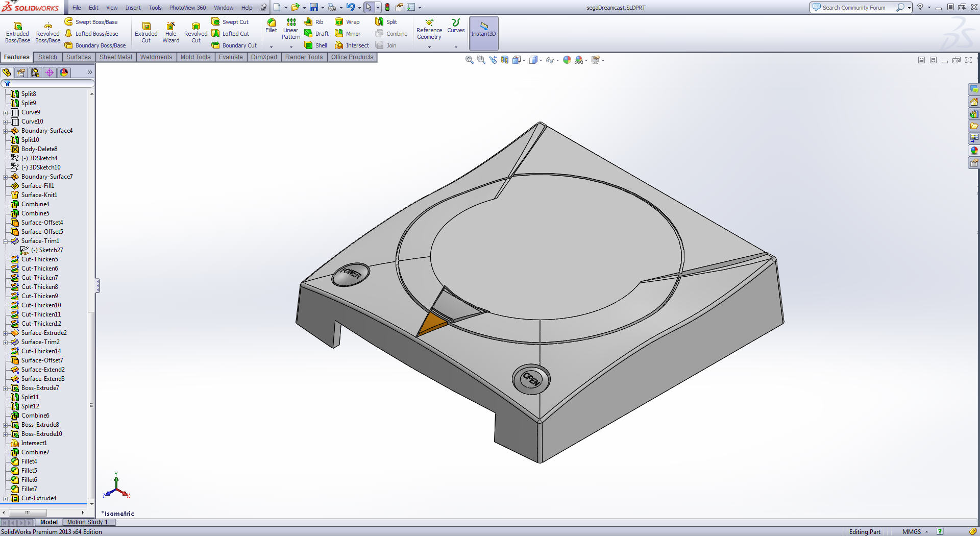Click the MMGS unit system status

pos(911,532)
